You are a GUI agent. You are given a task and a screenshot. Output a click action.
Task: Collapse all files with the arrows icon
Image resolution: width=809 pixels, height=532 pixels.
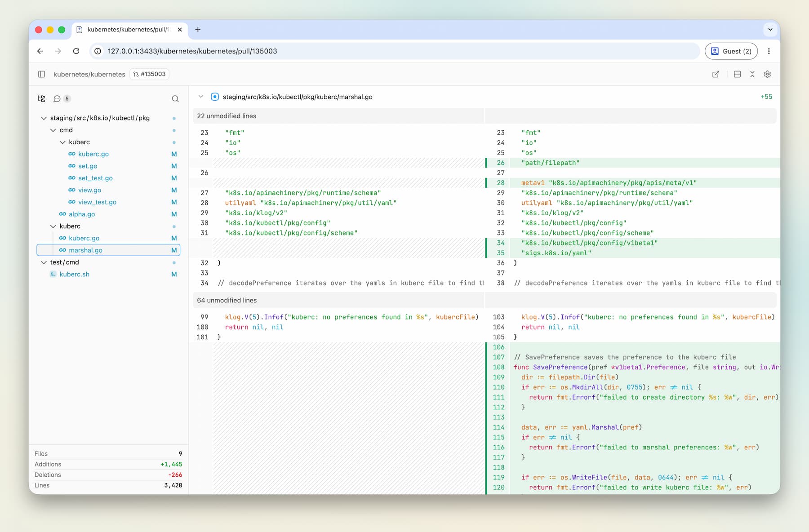(x=752, y=74)
